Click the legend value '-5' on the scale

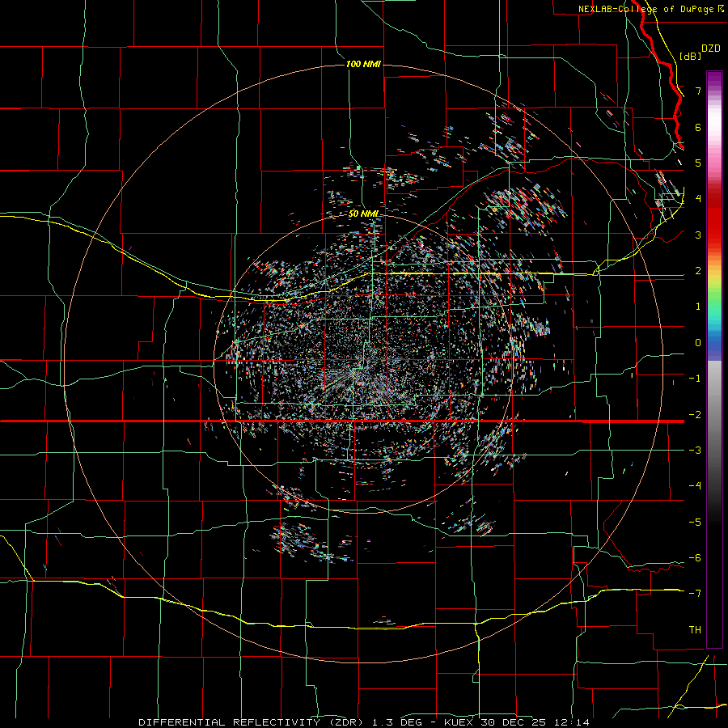tap(695, 523)
